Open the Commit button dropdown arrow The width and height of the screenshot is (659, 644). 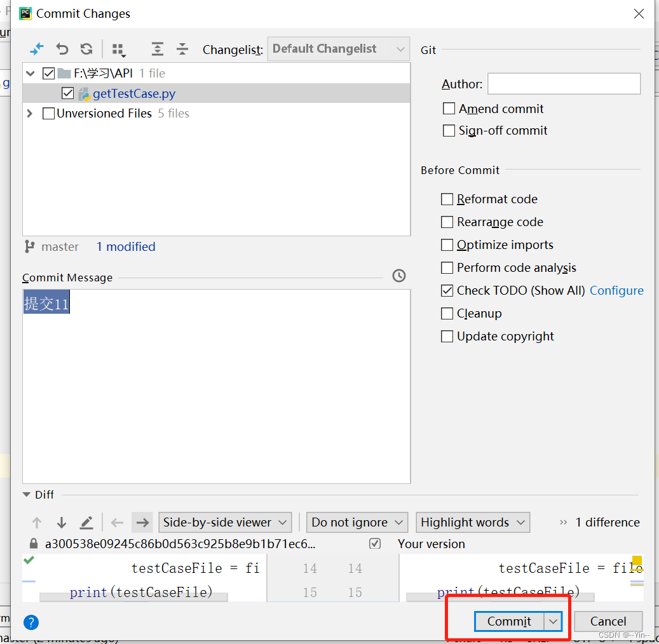553,621
